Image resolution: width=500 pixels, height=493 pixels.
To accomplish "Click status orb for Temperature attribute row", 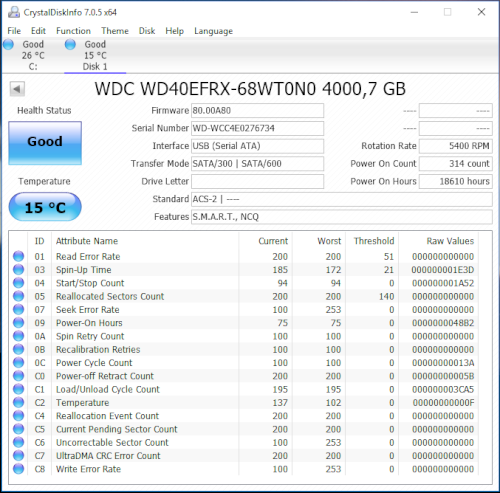I will click(x=19, y=402).
